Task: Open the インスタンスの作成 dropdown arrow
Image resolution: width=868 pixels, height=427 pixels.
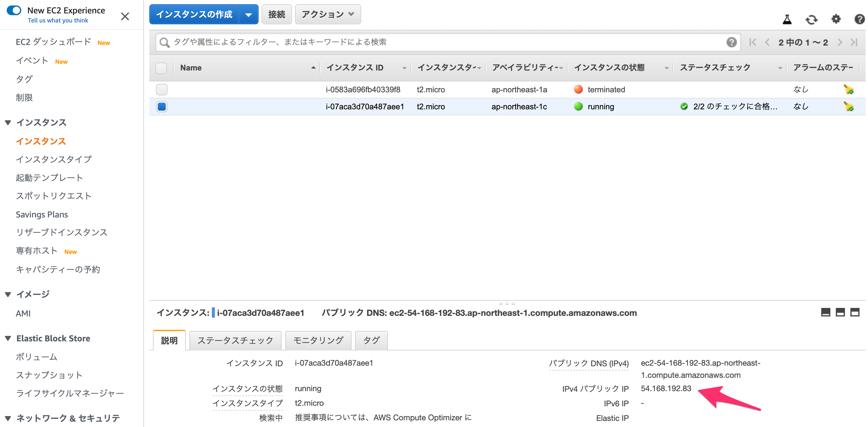Action: click(x=249, y=15)
